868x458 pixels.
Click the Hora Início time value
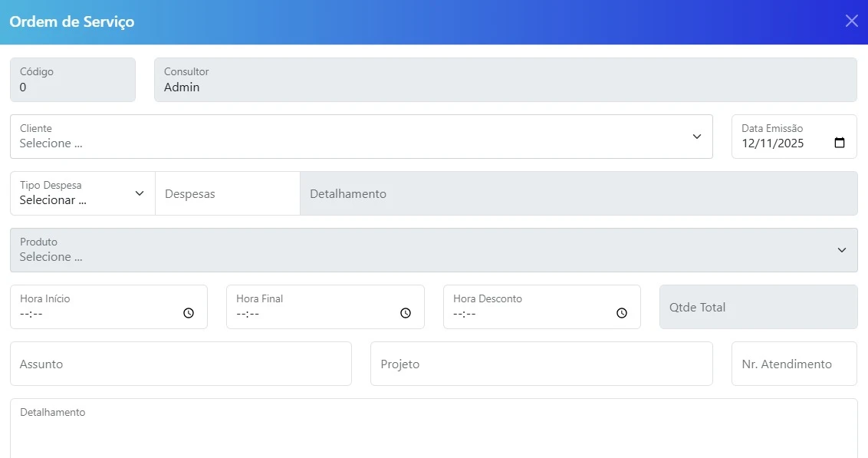[x=32, y=314]
